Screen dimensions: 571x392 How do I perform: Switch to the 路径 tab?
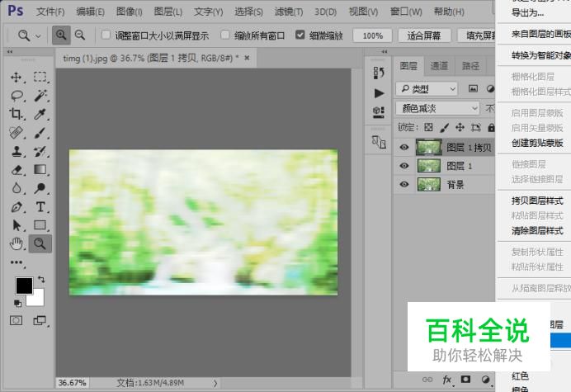(x=470, y=66)
